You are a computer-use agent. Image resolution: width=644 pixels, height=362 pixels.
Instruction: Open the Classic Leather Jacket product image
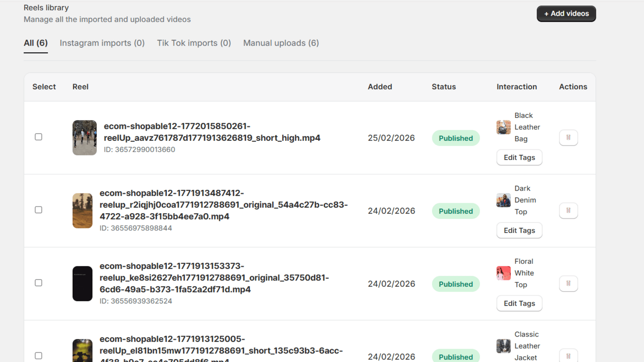point(504,346)
